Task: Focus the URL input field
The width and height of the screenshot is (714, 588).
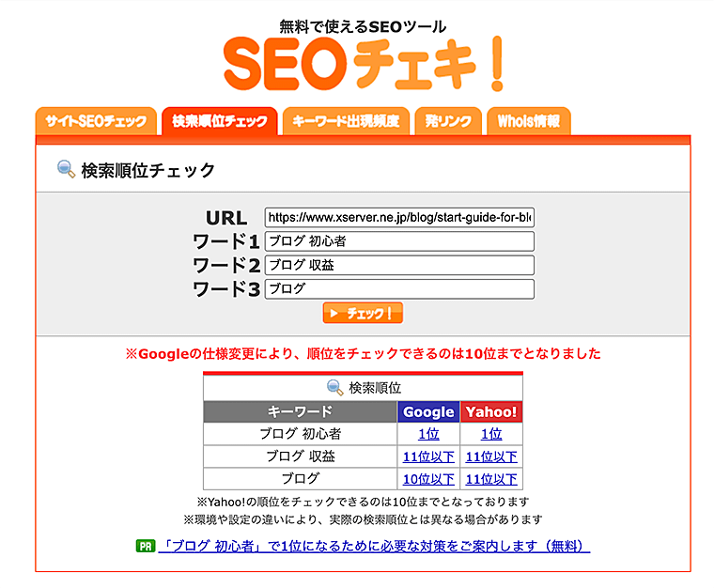Action: 399,217
